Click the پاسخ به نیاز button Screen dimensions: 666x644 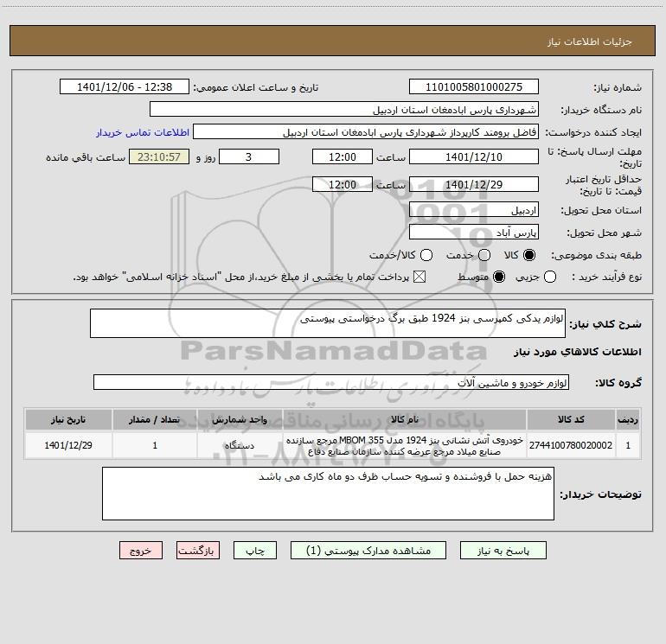[x=503, y=551]
